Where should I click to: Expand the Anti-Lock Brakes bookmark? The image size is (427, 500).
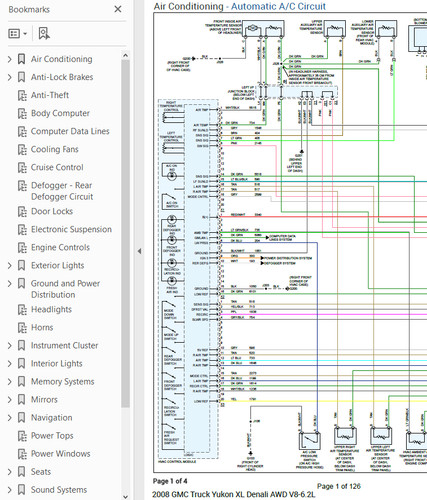(10, 77)
